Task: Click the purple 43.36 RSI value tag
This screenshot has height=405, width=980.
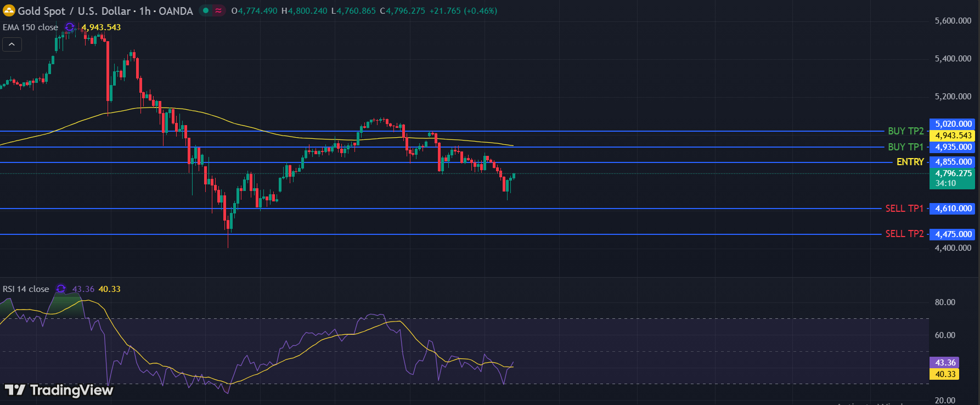Action: (944, 363)
